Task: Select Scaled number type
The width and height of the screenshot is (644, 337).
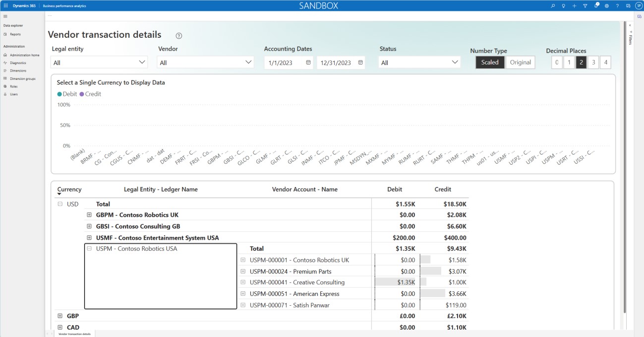Action: point(490,63)
